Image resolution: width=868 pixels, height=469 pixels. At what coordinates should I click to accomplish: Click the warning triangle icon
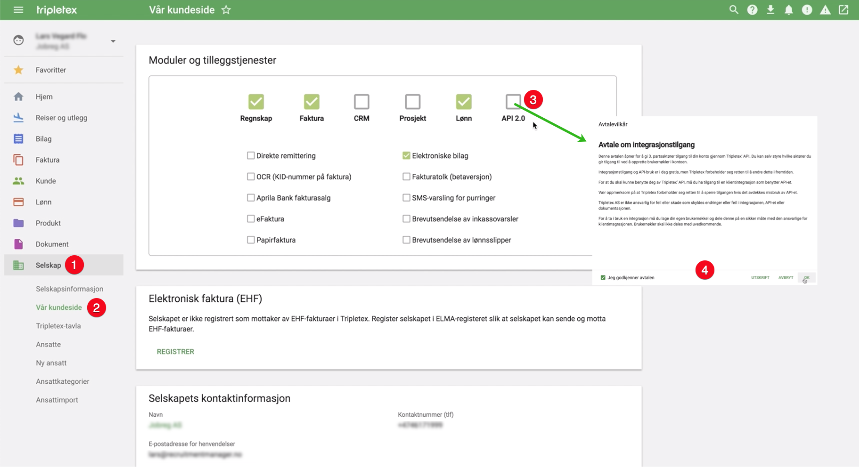click(825, 10)
